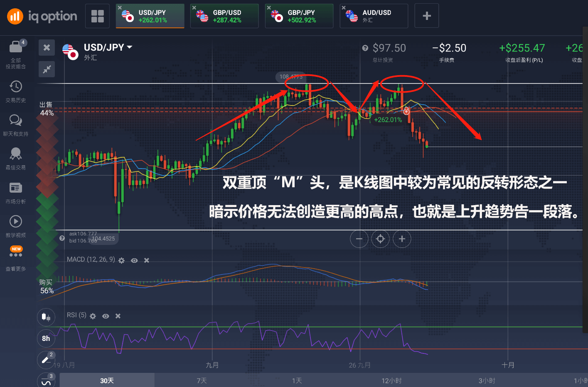Recenter chart with crosshair button
Viewport: 588px width, 387px height.
(380, 239)
